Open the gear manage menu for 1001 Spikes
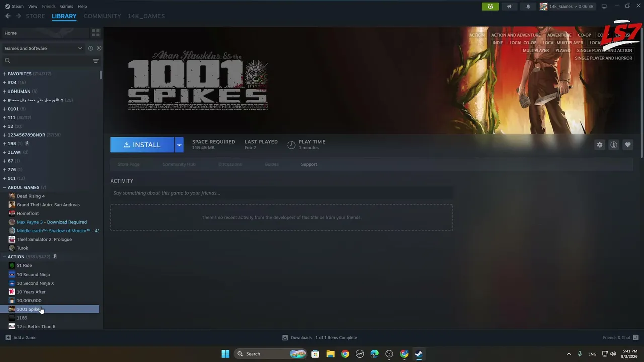This screenshot has width=644, height=362. coord(600,145)
